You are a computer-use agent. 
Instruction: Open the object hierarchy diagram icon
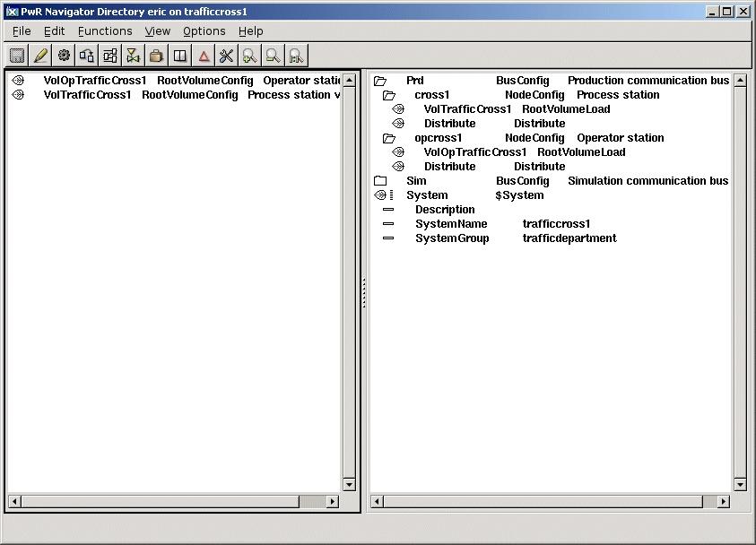(x=110, y=56)
